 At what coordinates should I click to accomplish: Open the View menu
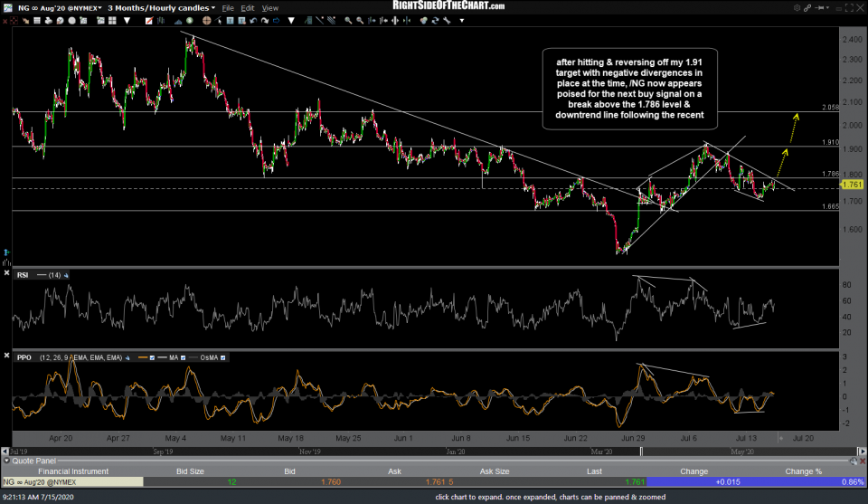pos(269,7)
